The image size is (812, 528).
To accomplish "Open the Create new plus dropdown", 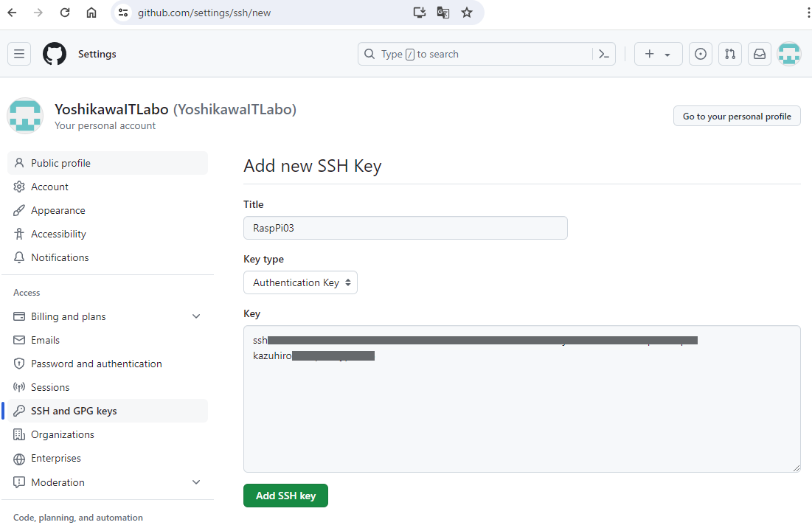I will tap(658, 54).
